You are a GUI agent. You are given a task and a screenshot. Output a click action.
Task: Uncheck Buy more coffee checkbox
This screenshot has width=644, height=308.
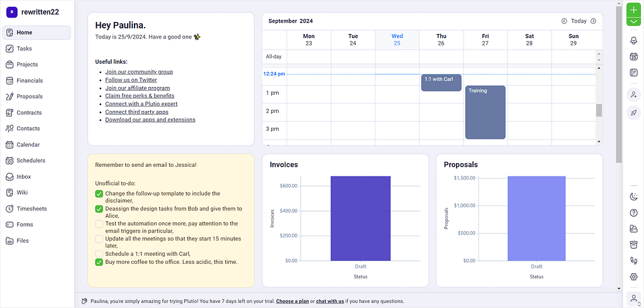pos(99,262)
